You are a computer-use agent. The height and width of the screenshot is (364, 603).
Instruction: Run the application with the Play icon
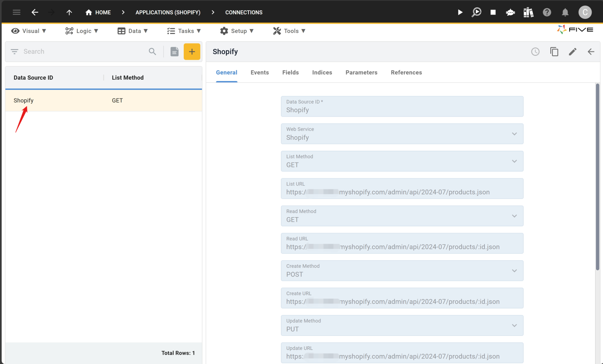point(460,12)
